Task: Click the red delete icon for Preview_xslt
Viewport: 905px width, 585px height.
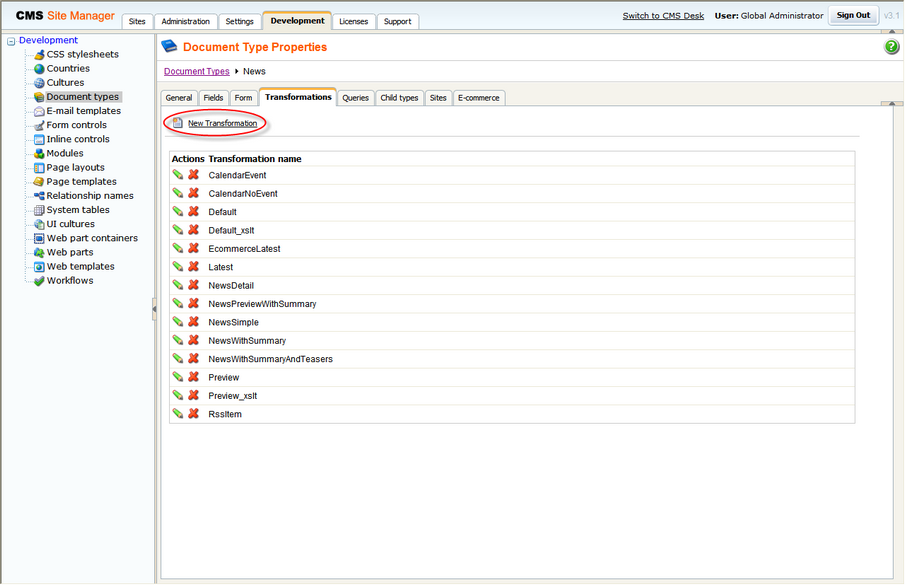Action: (x=193, y=395)
